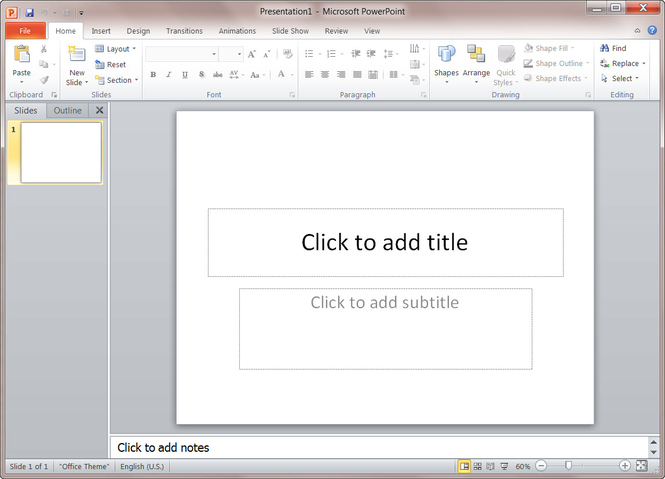Toggle Normal view button in status bar
The image size is (665, 479).
click(464, 466)
